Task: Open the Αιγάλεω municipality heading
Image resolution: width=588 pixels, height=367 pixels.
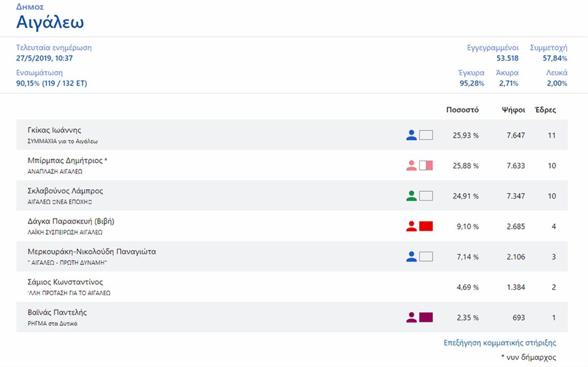Action: tap(50, 22)
